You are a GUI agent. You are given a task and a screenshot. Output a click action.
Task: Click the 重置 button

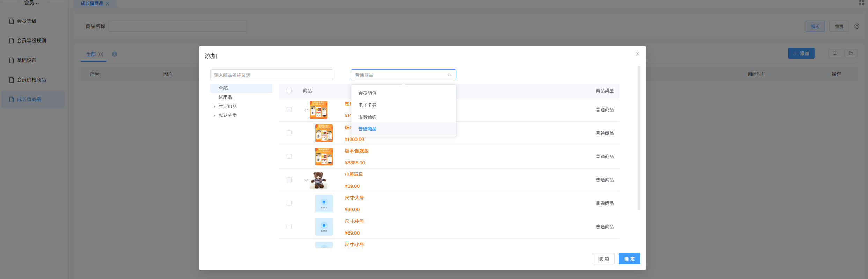point(839,26)
